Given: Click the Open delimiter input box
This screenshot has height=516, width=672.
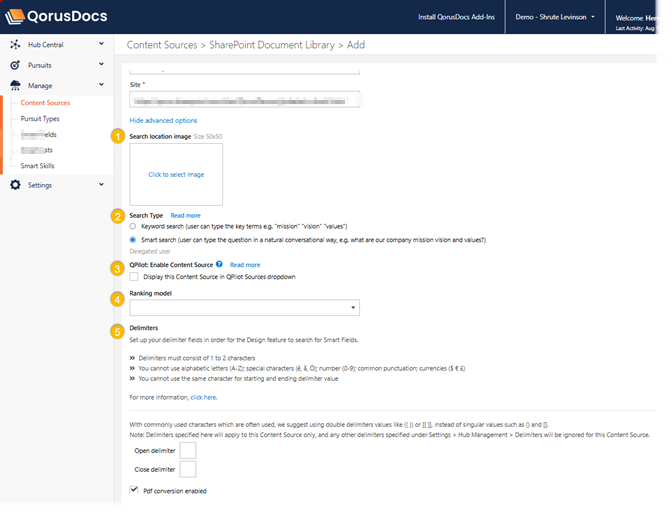Looking at the screenshot, I should tap(187, 451).
